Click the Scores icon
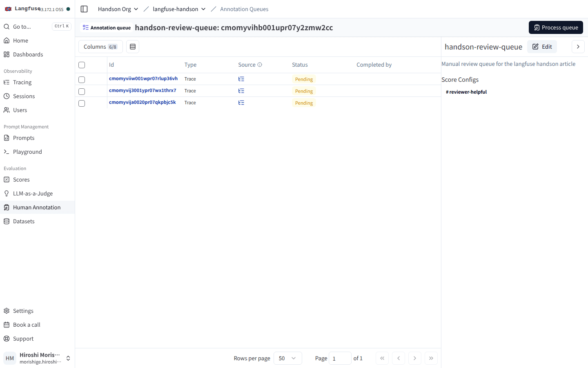 [x=7, y=180]
